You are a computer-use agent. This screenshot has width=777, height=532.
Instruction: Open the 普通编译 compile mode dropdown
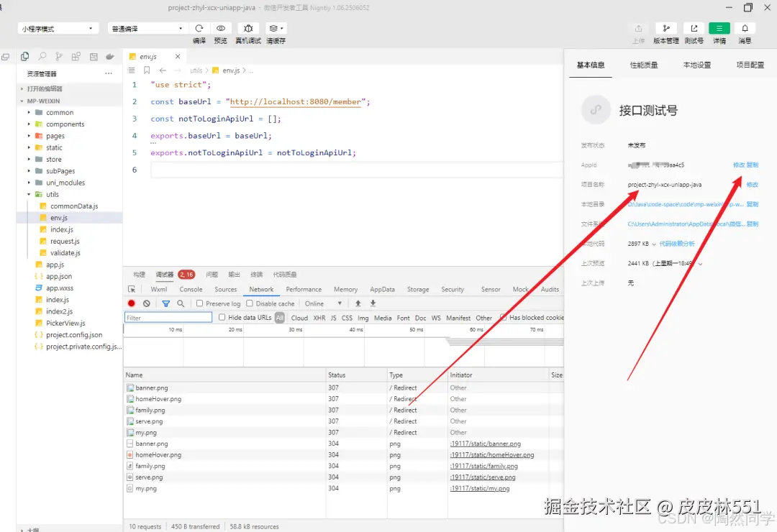pyautogui.click(x=147, y=29)
